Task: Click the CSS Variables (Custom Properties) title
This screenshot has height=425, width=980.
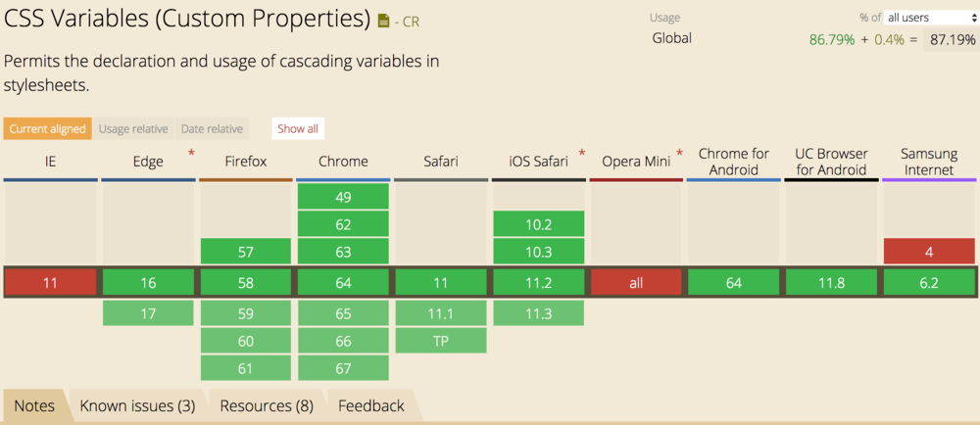Action: [187, 20]
